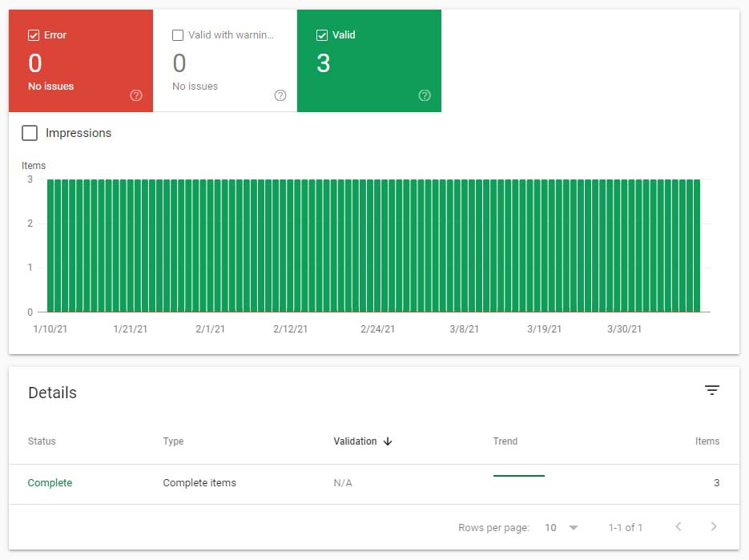This screenshot has width=749, height=560.
Task: Open the filter options in the Details panel
Action: pos(712,390)
